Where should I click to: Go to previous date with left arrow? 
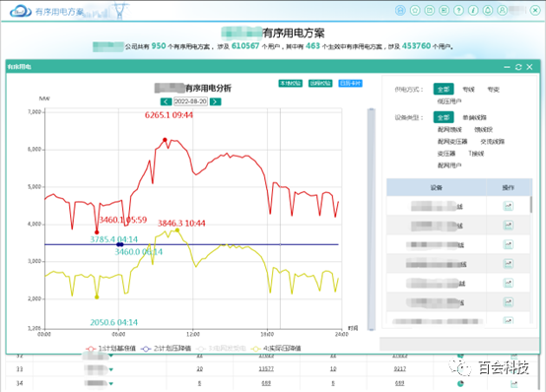[x=166, y=101]
